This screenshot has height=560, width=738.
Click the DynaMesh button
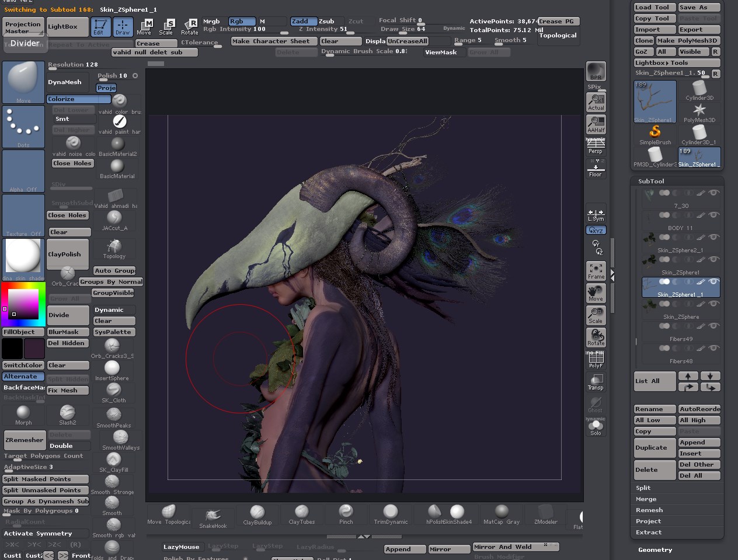click(x=68, y=82)
